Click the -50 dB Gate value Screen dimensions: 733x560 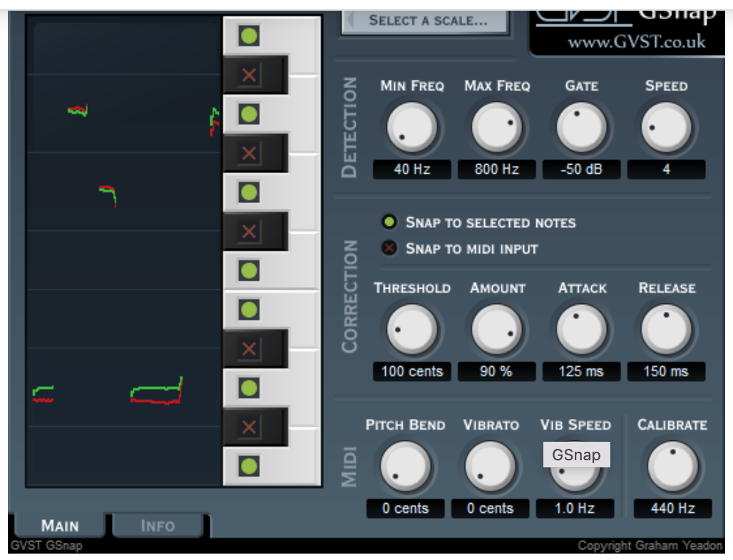(581, 169)
